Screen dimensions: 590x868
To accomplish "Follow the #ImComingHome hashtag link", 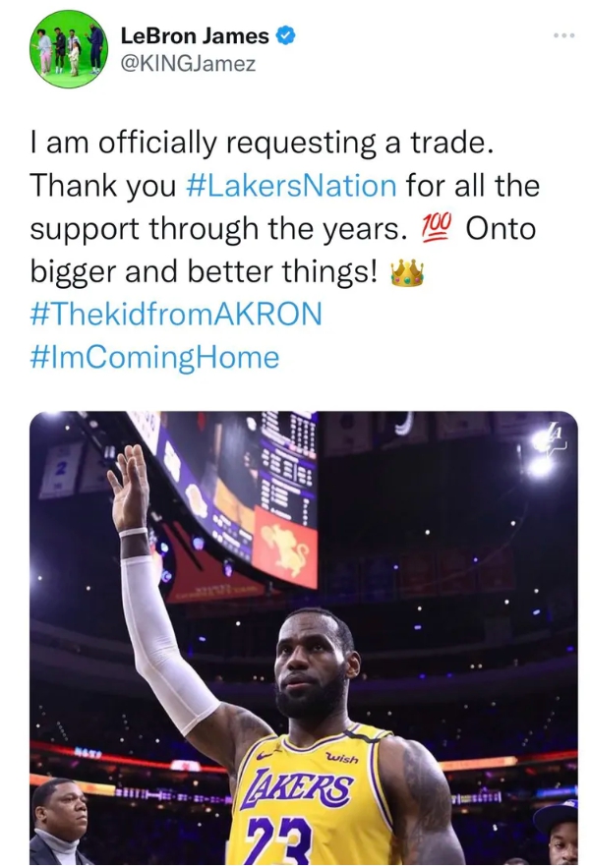I will point(154,358).
